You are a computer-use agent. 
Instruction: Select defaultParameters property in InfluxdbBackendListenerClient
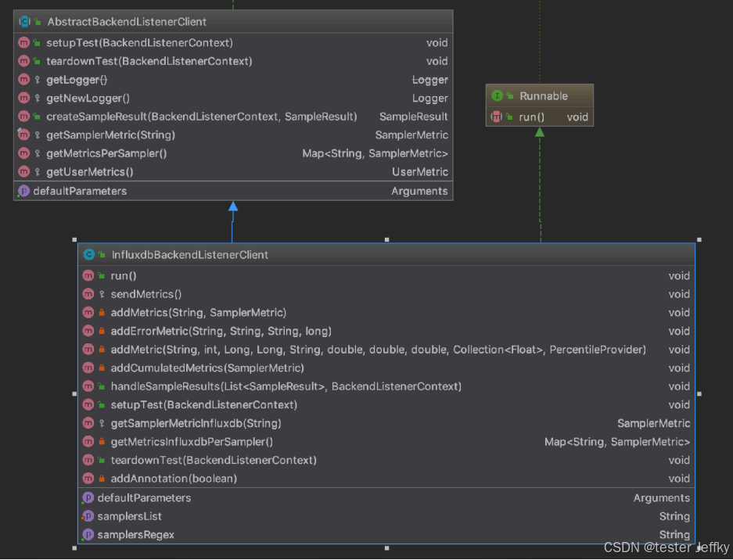pyautogui.click(x=386, y=498)
